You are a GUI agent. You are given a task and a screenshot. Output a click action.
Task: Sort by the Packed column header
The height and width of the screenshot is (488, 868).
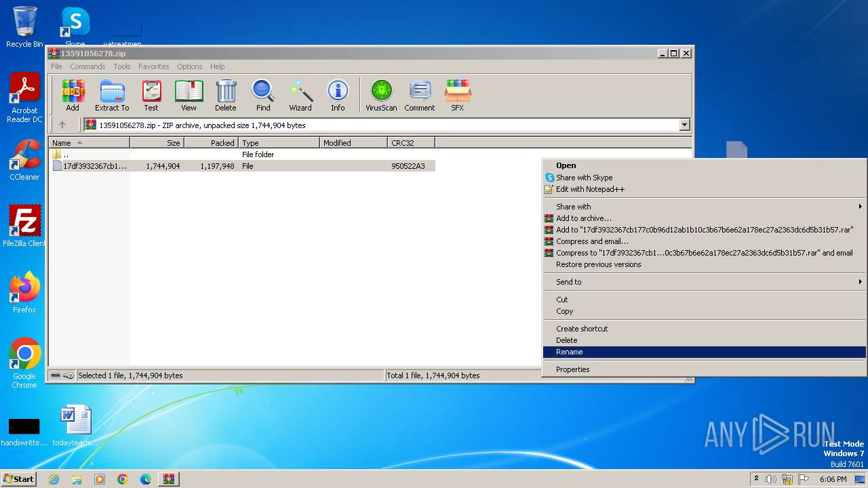point(211,143)
